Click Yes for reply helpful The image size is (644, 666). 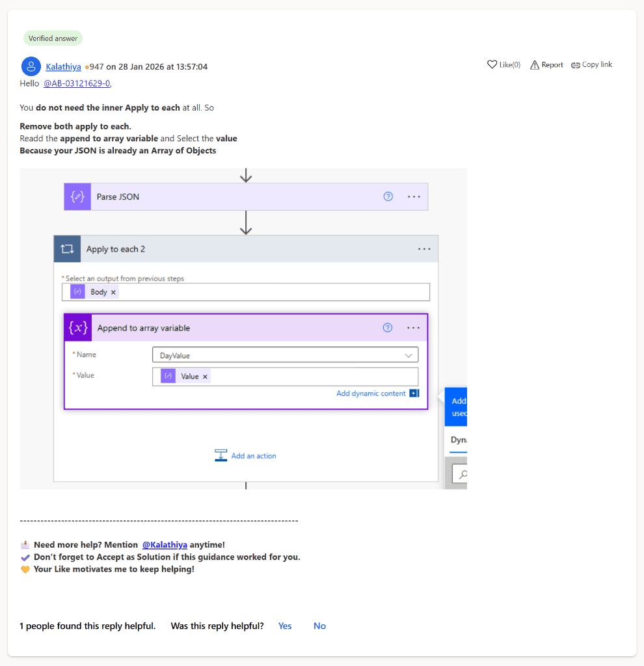coord(285,626)
